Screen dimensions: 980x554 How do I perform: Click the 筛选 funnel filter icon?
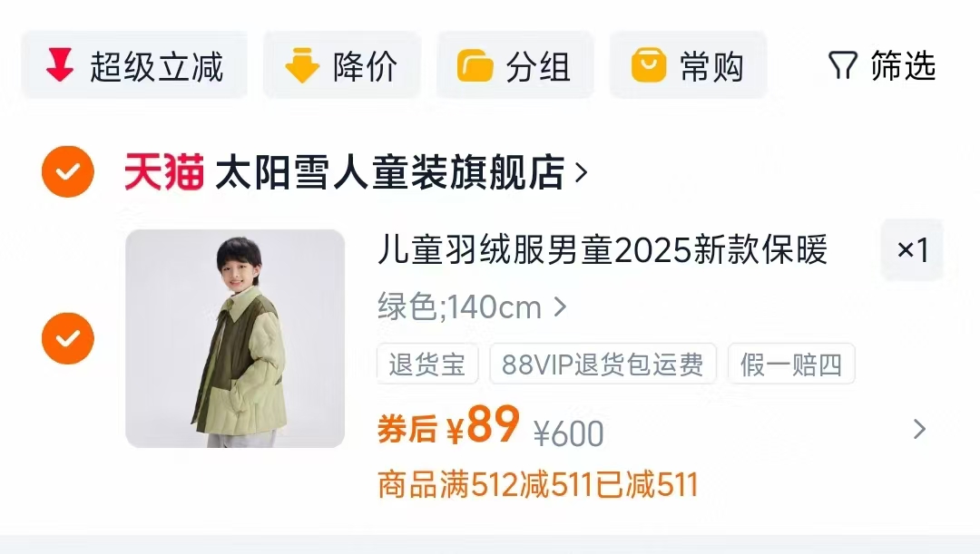pyautogui.click(x=842, y=65)
